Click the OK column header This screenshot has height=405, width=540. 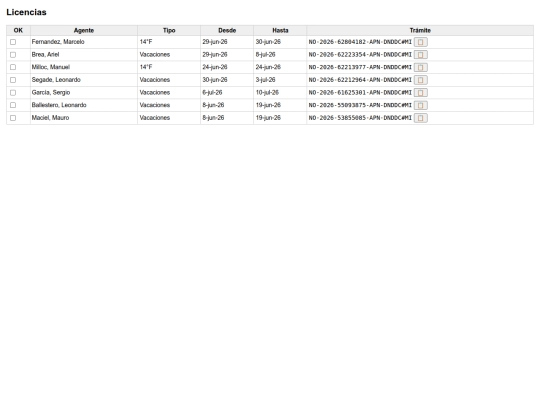(x=18, y=30)
